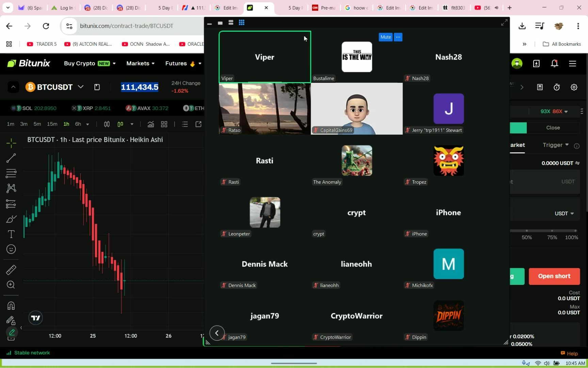Image resolution: width=588 pixels, height=368 pixels.
Task: Open the trading calculator icon
Action: click(x=540, y=87)
